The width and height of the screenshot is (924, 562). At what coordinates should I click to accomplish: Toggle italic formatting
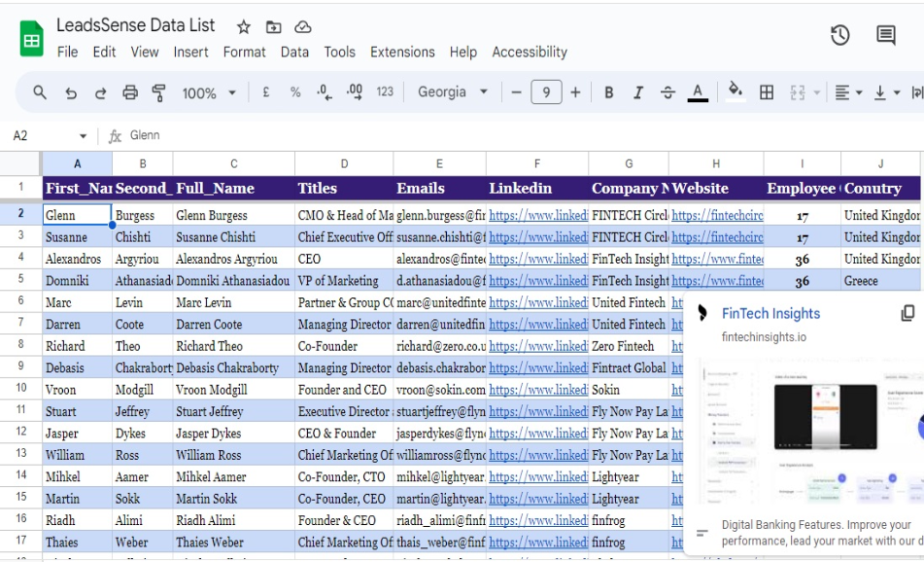638,92
